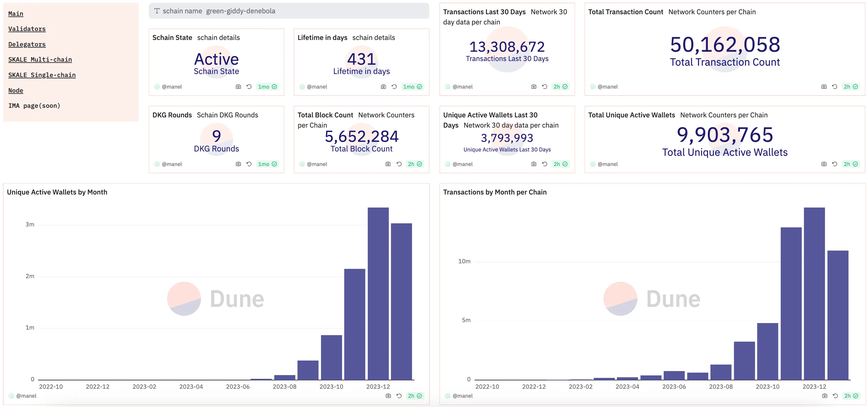This screenshot has height=407, width=868.
Task: Click camera icon on Unique Active Wallets by Month chart
Action: pos(388,396)
